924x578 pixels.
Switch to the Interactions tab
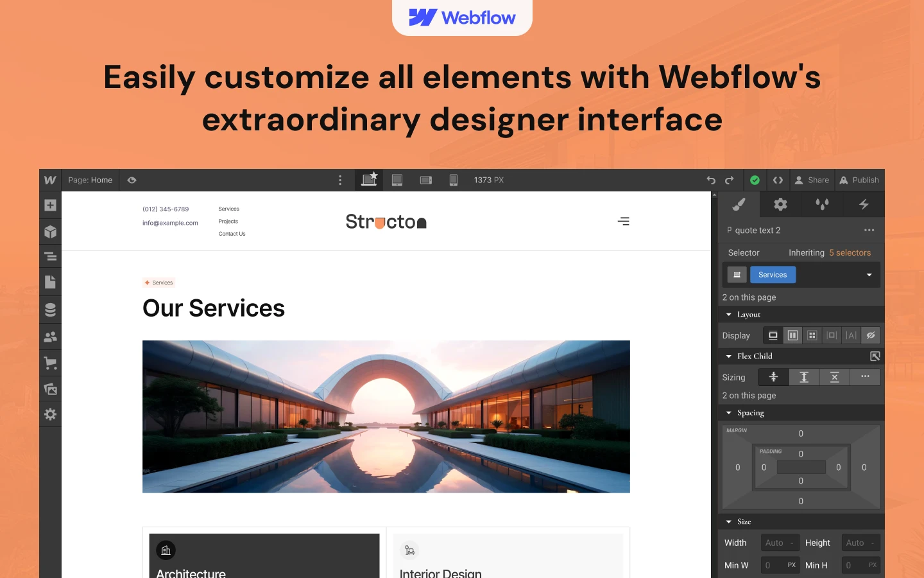pos(864,205)
